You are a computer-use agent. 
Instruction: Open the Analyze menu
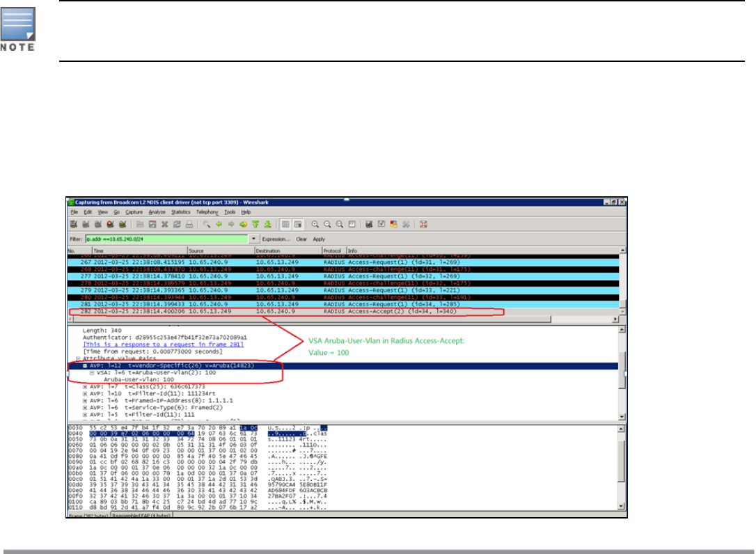pos(157,212)
